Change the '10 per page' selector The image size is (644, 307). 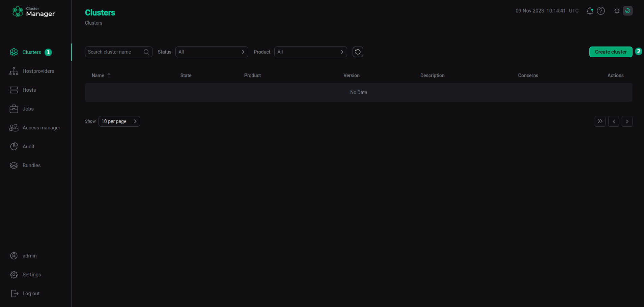[x=119, y=121]
